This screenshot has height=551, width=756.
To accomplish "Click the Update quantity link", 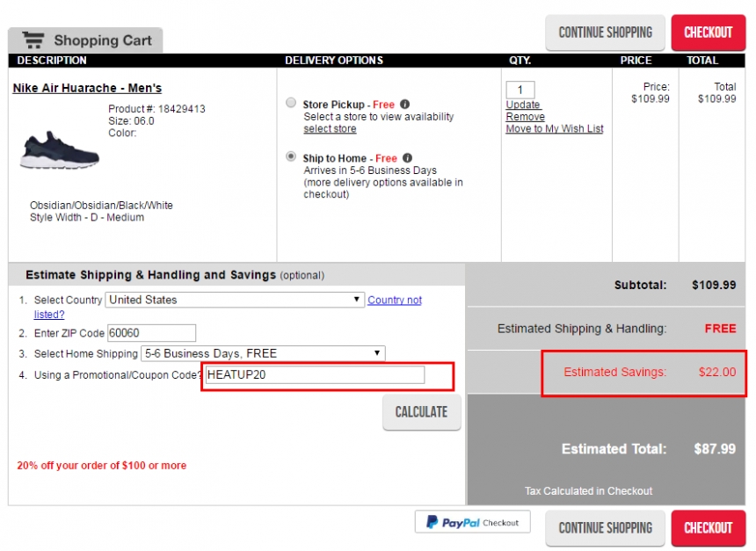I will click(x=523, y=105).
